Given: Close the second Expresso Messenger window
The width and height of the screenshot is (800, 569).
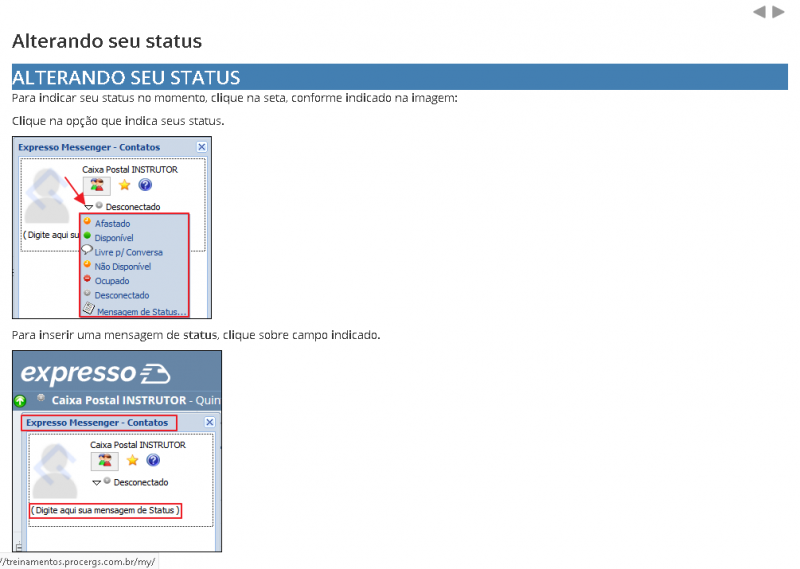Looking at the screenshot, I should [x=210, y=422].
